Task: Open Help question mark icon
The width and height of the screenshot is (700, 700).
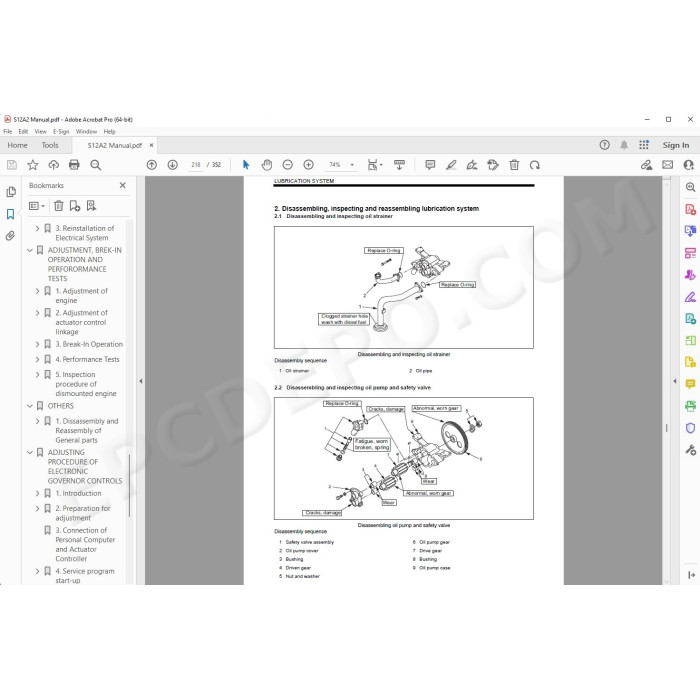Action: point(604,145)
